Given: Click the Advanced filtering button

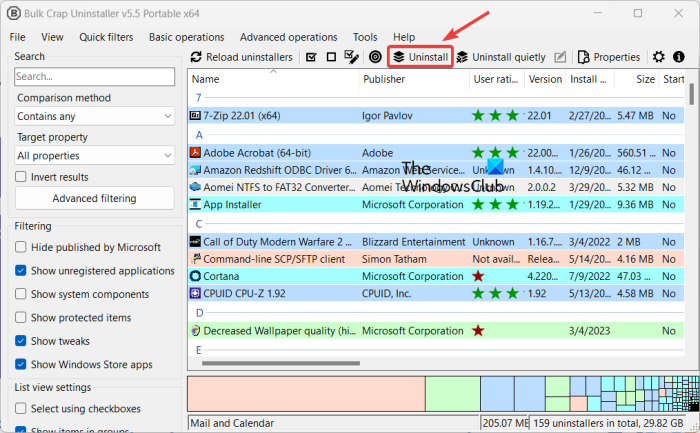Looking at the screenshot, I should click(94, 198).
